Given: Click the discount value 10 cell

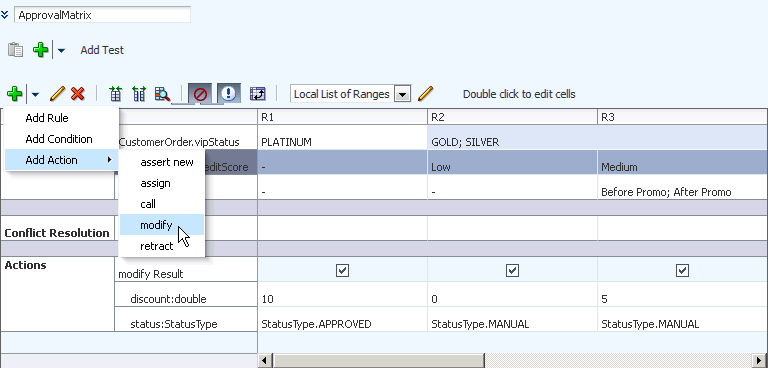Looking at the screenshot, I should point(342,294).
